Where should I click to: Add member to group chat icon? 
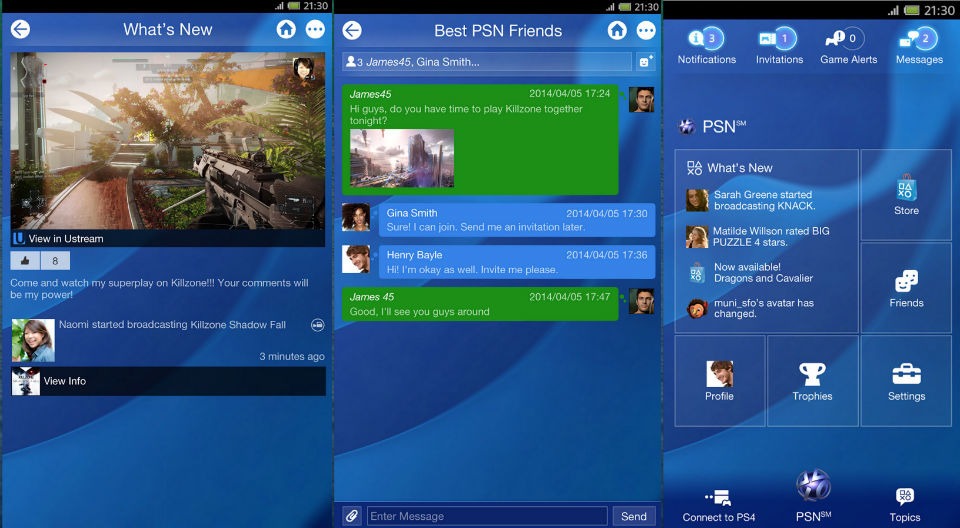[x=645, y=61]
